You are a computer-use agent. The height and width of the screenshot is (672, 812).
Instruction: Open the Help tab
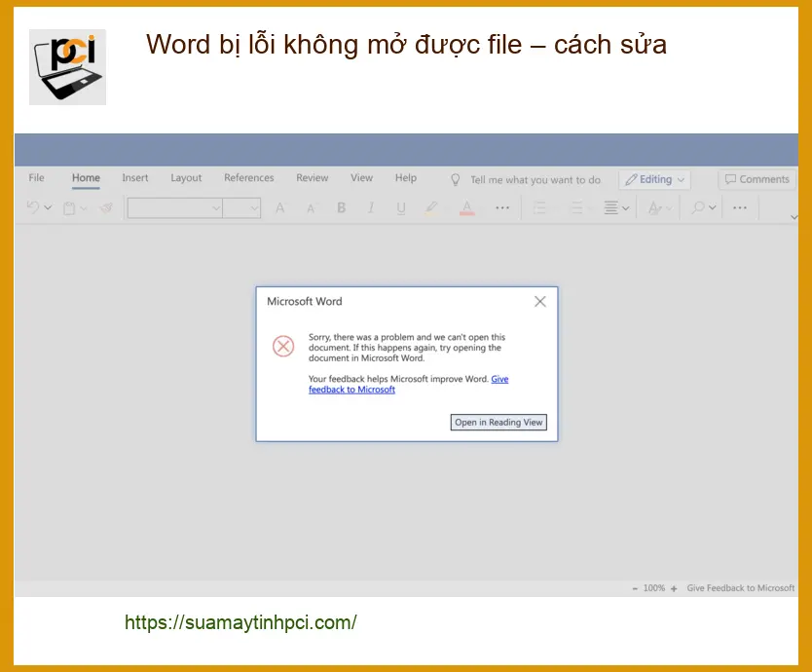[406, 177]
